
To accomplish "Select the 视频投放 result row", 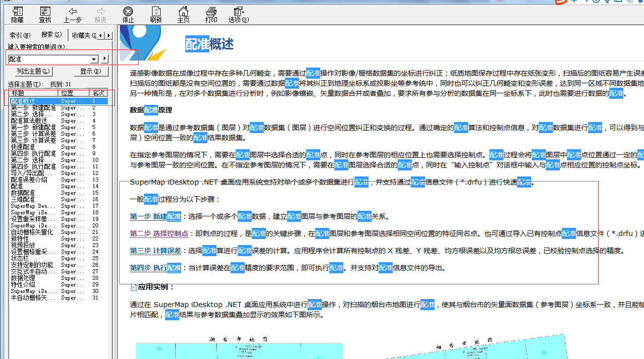I will point(58,246).
